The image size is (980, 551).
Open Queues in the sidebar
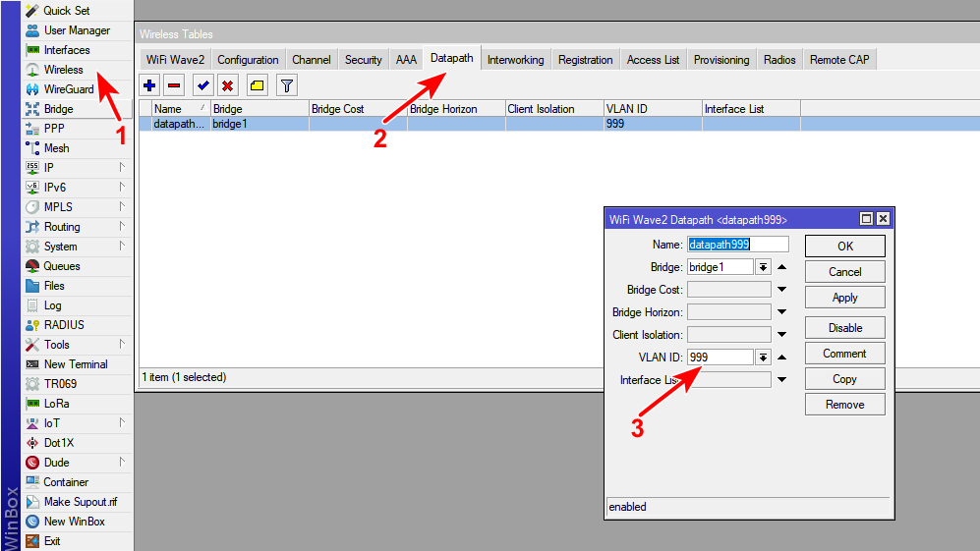tap(78, 266)
